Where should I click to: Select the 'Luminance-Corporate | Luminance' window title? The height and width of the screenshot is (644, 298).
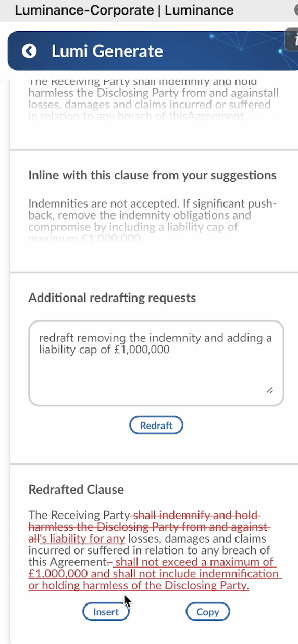(x=124, y=10)
